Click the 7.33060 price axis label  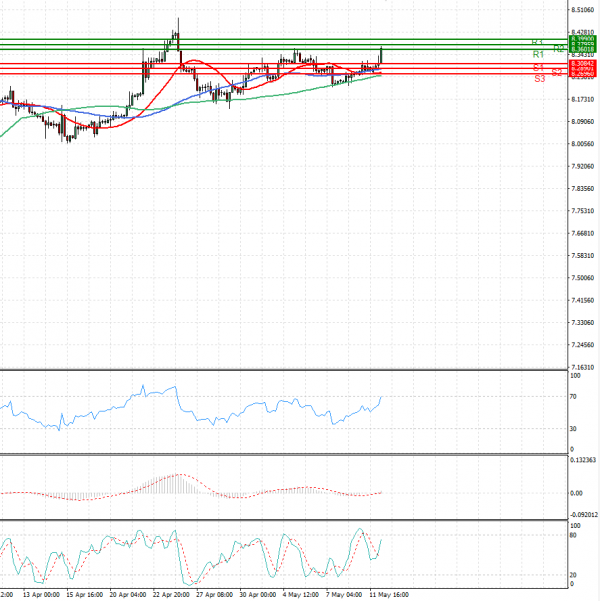coord(582,322)
